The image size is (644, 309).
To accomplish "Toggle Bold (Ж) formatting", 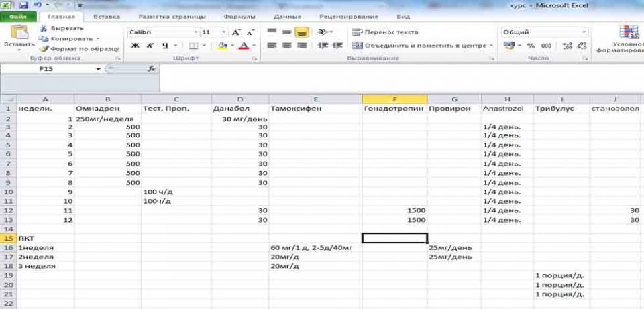I will 135,46.
